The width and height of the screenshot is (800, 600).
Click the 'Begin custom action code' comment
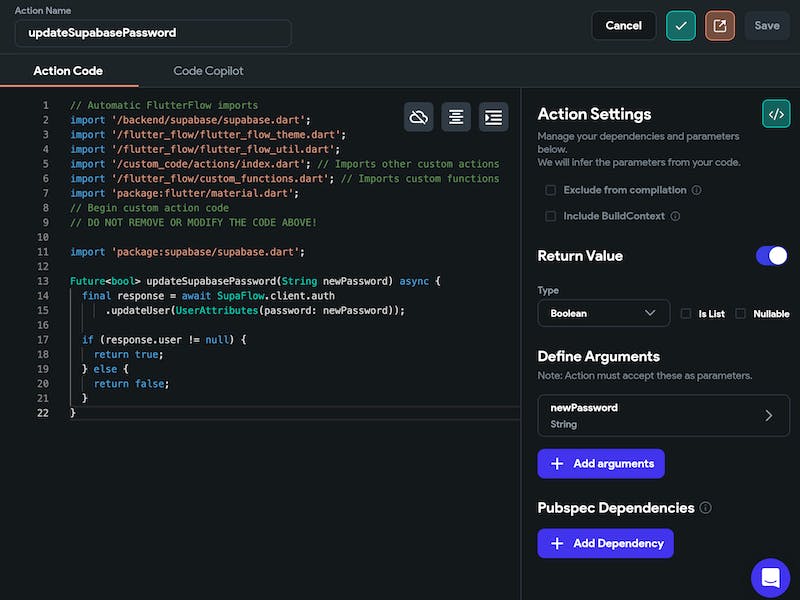(x=149, y=208)
